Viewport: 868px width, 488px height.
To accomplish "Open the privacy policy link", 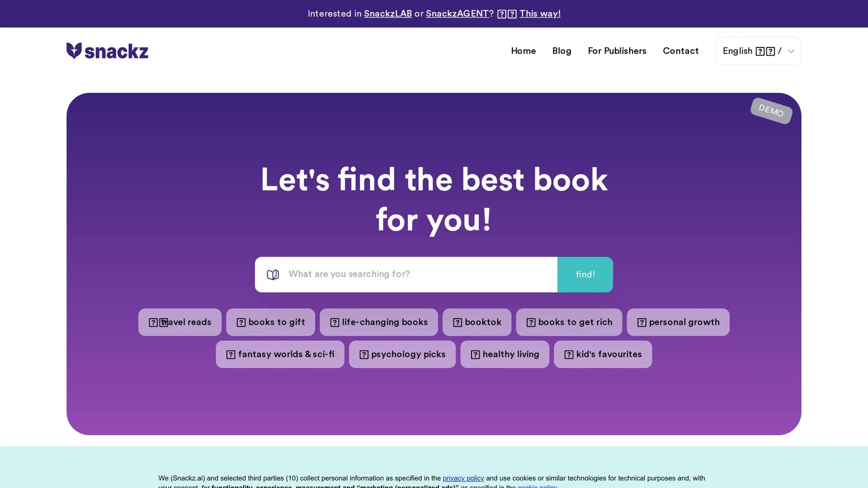I will click(463, 478).
